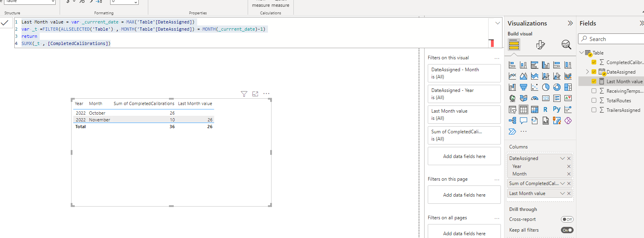Open Filters on all pages options menu
The image size is (644, 238).
pyautogui.click(x=497, y=218)
